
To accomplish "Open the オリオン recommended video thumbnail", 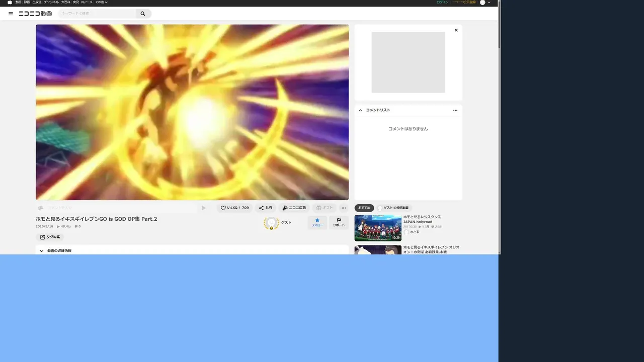I will [378, 250].
